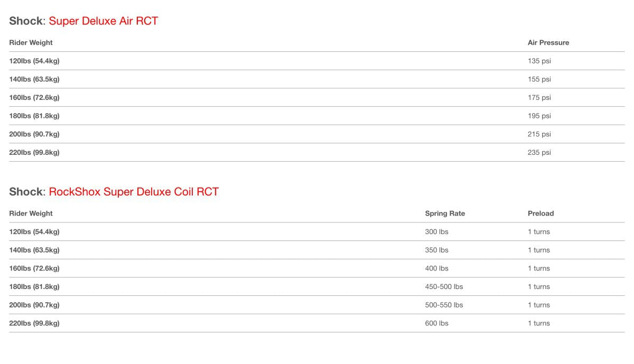Select the 350 lbs spring rate value
Screen dimensions: 634x364
coord(436,250)
